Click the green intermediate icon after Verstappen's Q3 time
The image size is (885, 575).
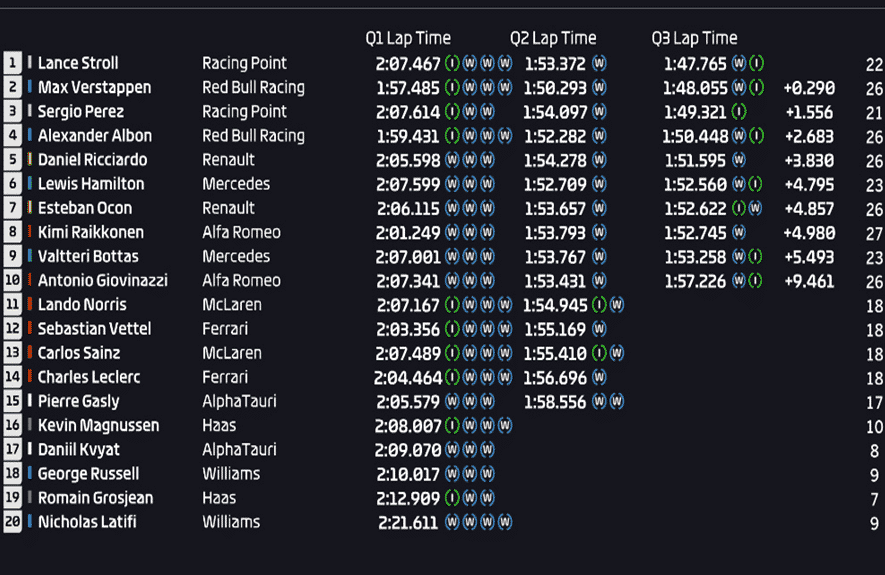[x=756, y=87]
